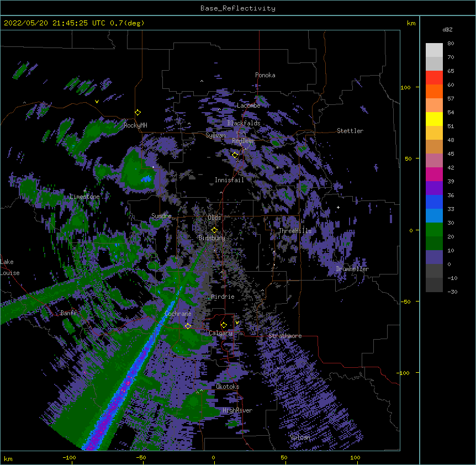Click the bottom axis 50 tick label
476x465 pixels.
coord(284,458)
